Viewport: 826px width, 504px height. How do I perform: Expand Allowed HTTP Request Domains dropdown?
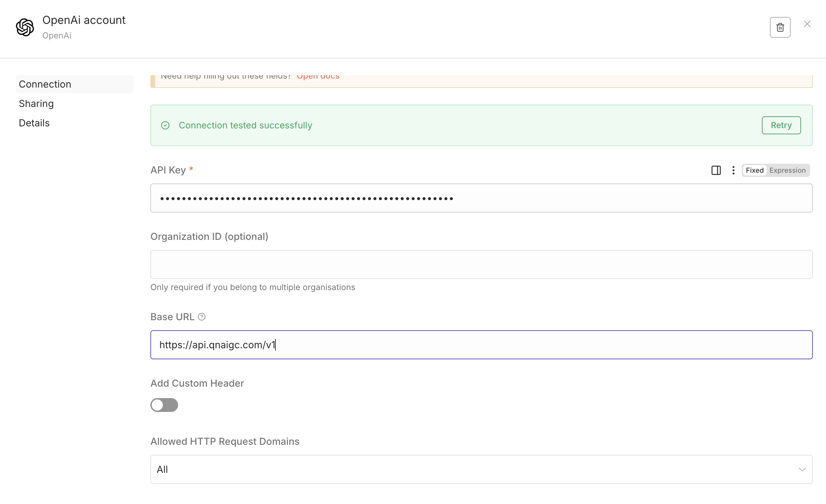tap(481, 469)
